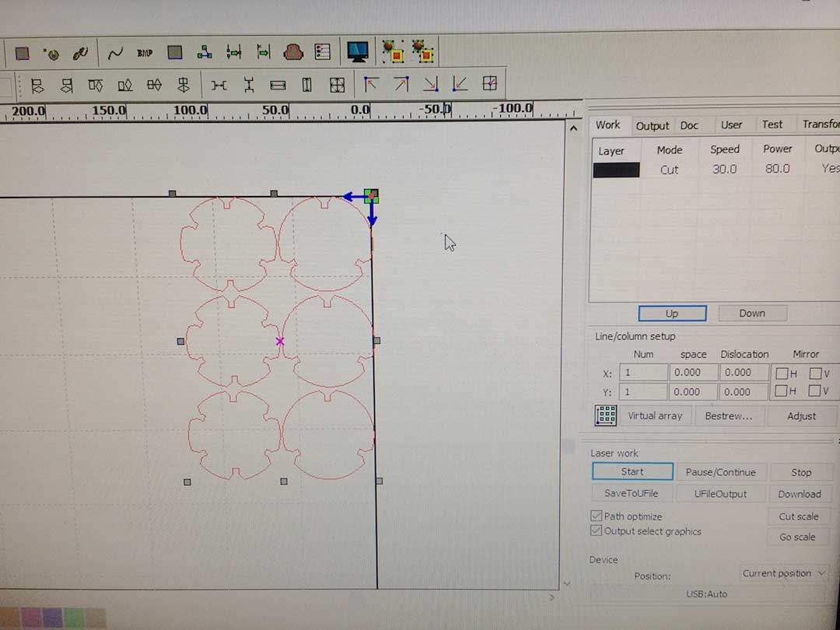Toggle Y row Mirror H checkbox

click(x=782, y=391)
